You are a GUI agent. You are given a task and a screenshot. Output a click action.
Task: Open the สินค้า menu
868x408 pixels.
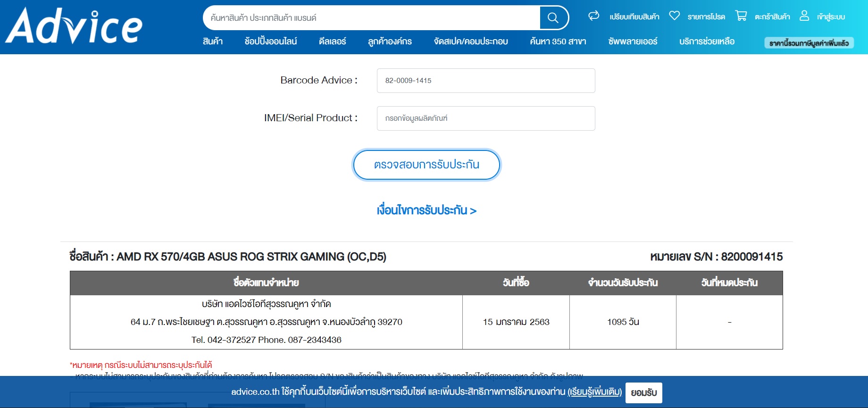click(x=213, y=42)
